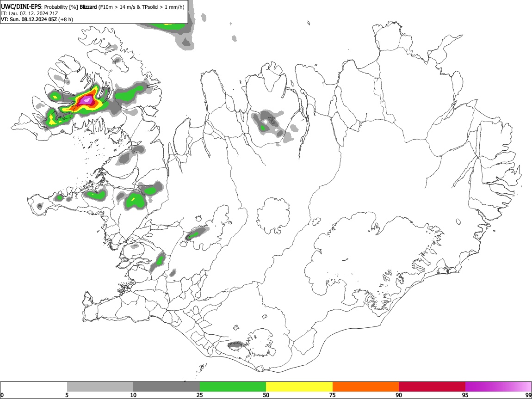Click the orange 75-90% legend swatch
This screenshot has width=532, height=399.
pyautogui.click(x=365, y=387)
